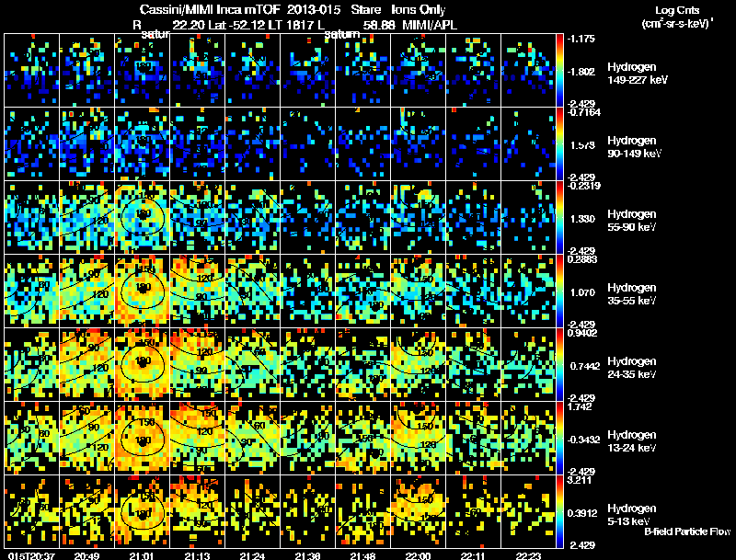Open the 35-55 keV panel at 21:01
The image size is (736, 560).
click(143, 291)
